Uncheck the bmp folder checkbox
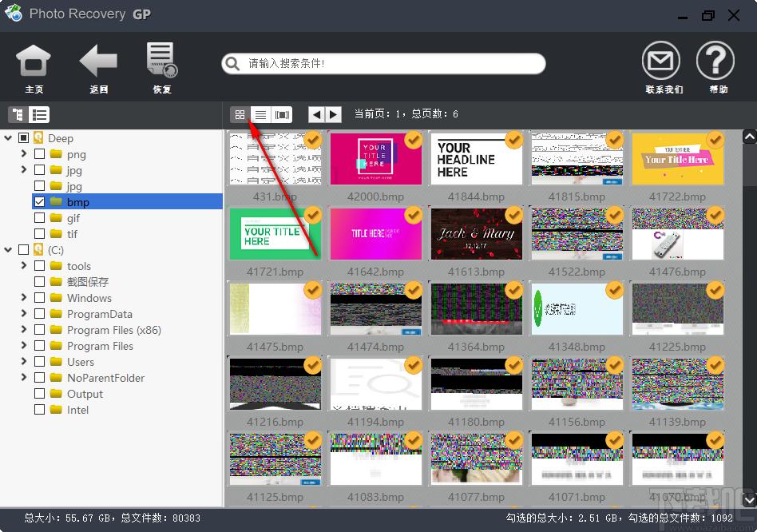Image resolution: width=757 pixels, height=532 pixels. [39, 202]
